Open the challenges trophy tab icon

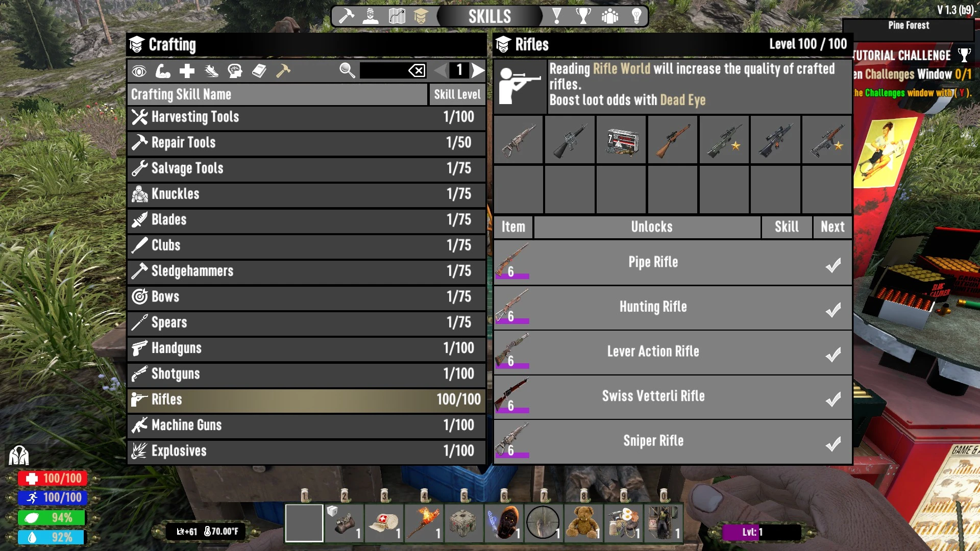pos(583,16)
